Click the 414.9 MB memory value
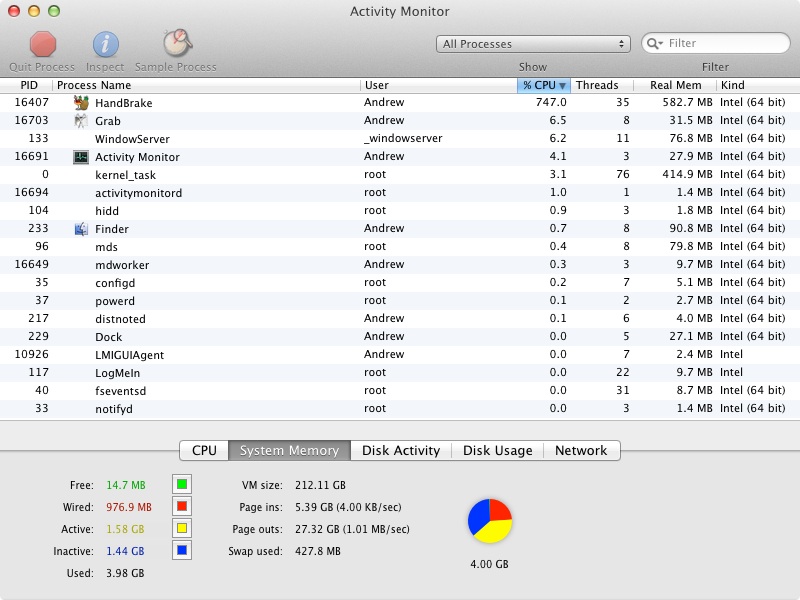The image size is (800, 600). 687,174
